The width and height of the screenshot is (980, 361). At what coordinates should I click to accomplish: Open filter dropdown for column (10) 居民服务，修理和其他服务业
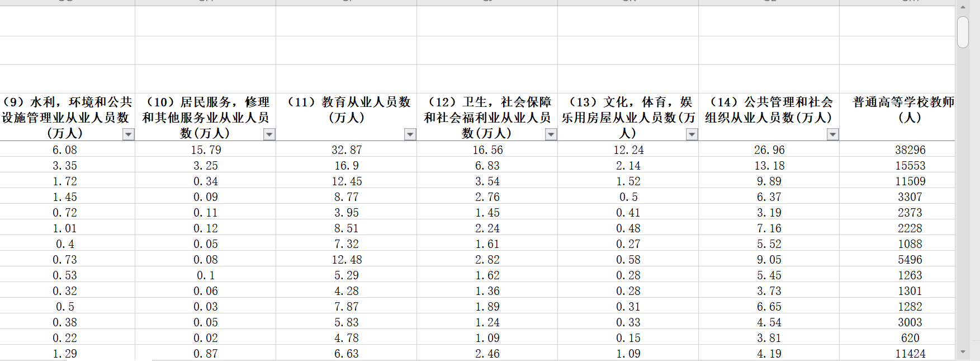click(269, 134)
